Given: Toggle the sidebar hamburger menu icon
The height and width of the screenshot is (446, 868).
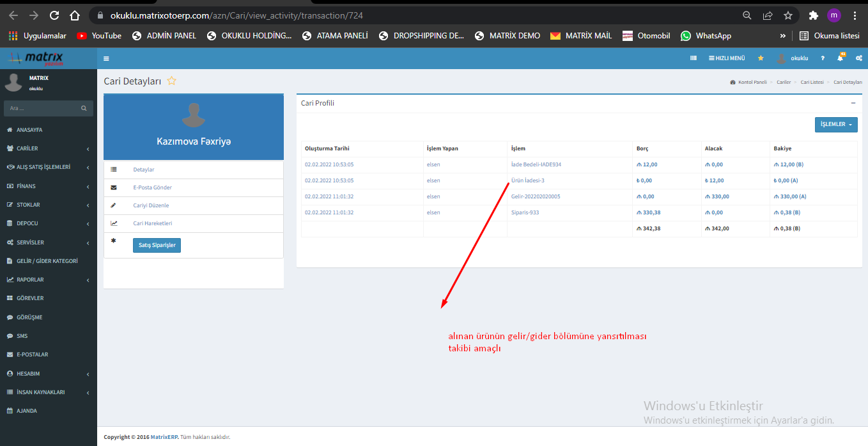Looking at the screenshot, I should (x=106, y=58).
